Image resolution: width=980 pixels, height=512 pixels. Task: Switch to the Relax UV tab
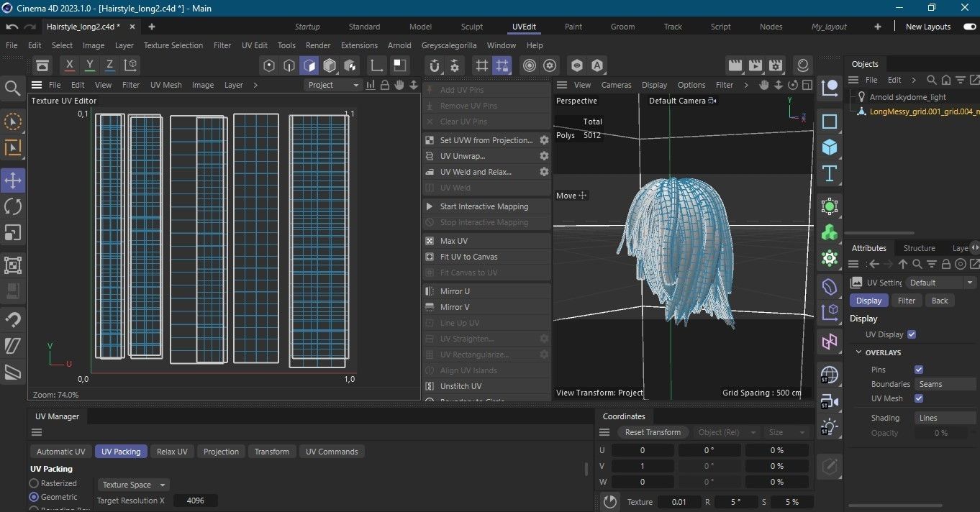click(172, 452)
